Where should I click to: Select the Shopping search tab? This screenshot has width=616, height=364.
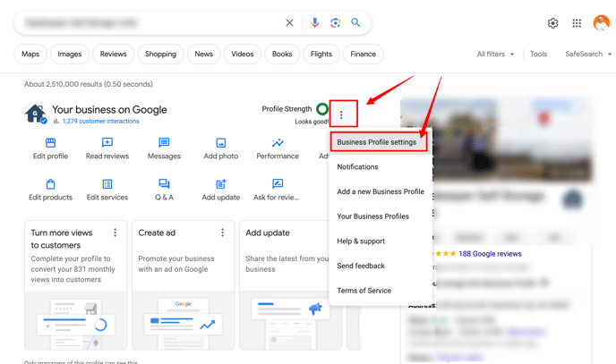click(x=160, y=55)
